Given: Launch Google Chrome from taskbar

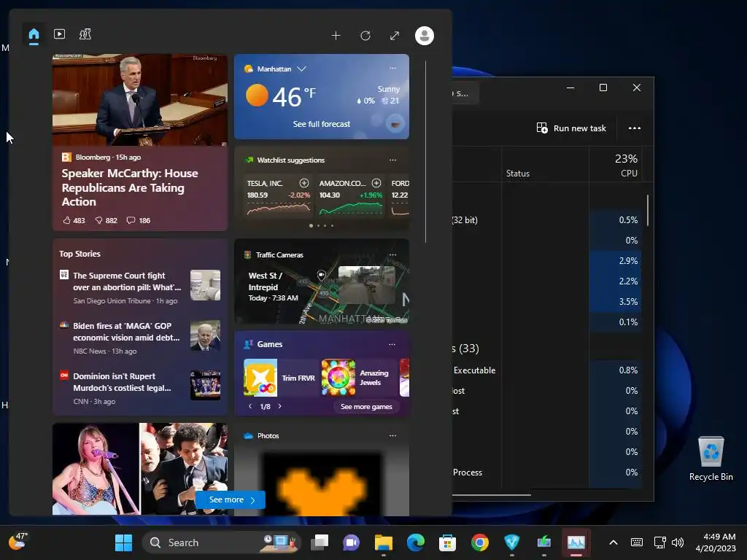Looking at the screenshot, I should (x=480, y=542).
